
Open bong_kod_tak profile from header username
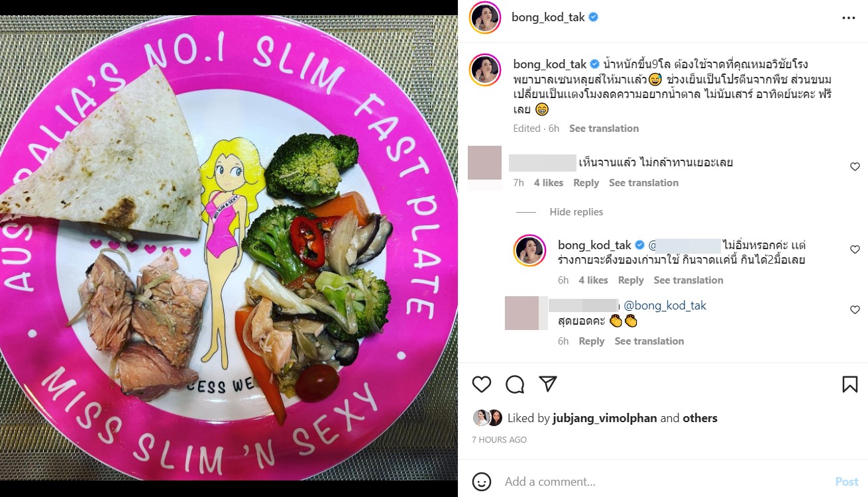point(548,18)
